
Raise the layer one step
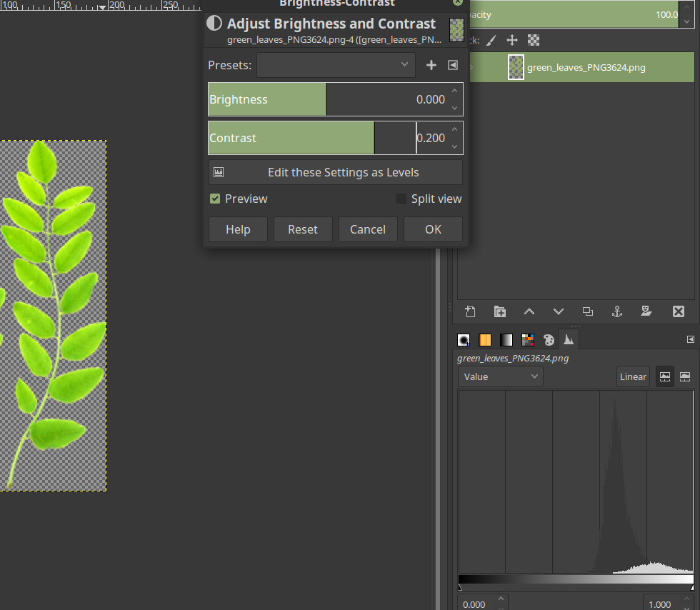click(529, 311)
